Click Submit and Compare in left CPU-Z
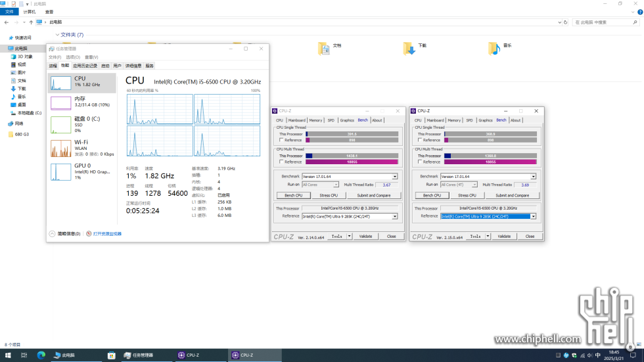Screen dimensions: 644x362 click(374, 195)
